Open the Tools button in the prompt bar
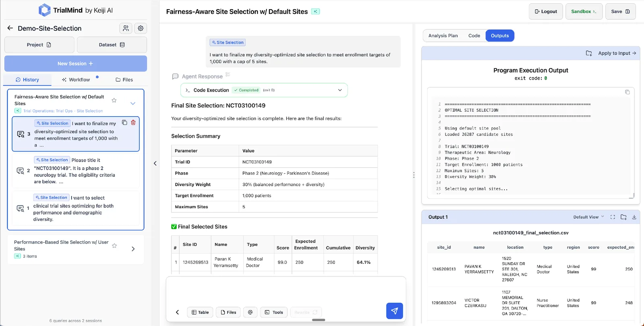 (x=274, y=312)
